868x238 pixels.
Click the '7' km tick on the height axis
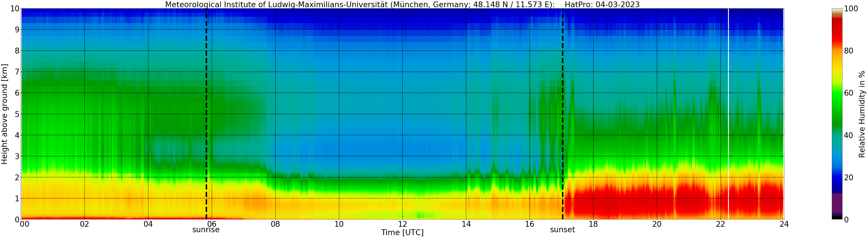tap(17, 72)
